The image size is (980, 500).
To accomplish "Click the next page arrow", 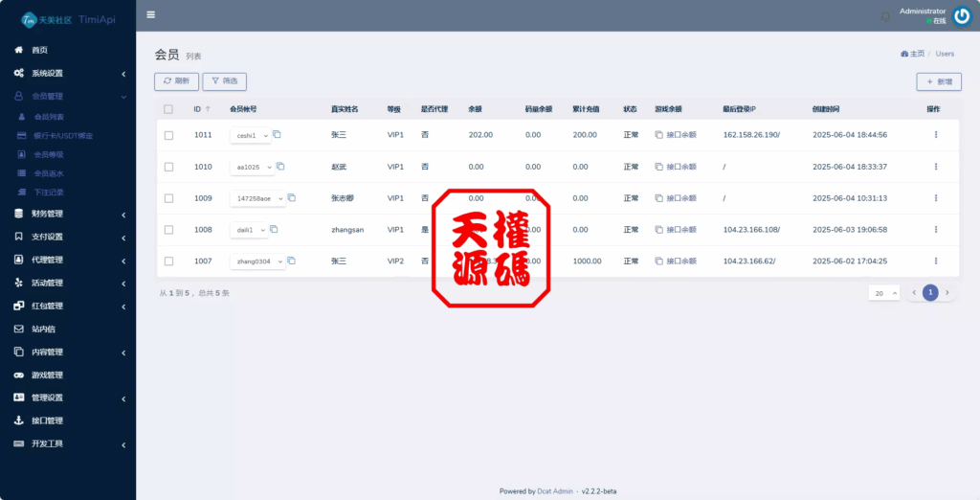I will point(947,292).
